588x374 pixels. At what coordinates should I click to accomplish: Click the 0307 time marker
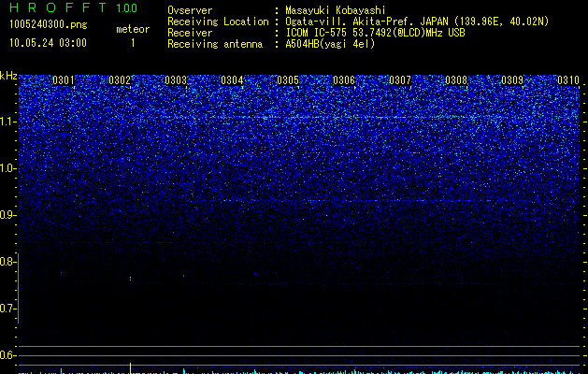click(x=400, y=80)
